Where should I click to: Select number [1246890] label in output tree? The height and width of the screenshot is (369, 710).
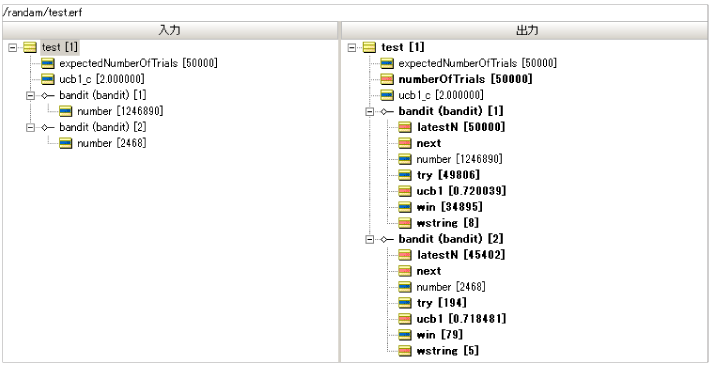click(460, 159)
